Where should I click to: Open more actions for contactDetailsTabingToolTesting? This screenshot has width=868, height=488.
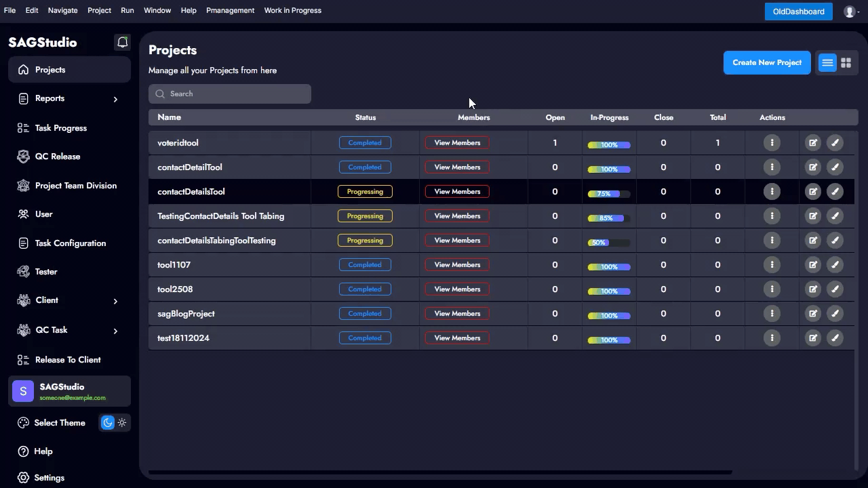click(x=772, y=241)
